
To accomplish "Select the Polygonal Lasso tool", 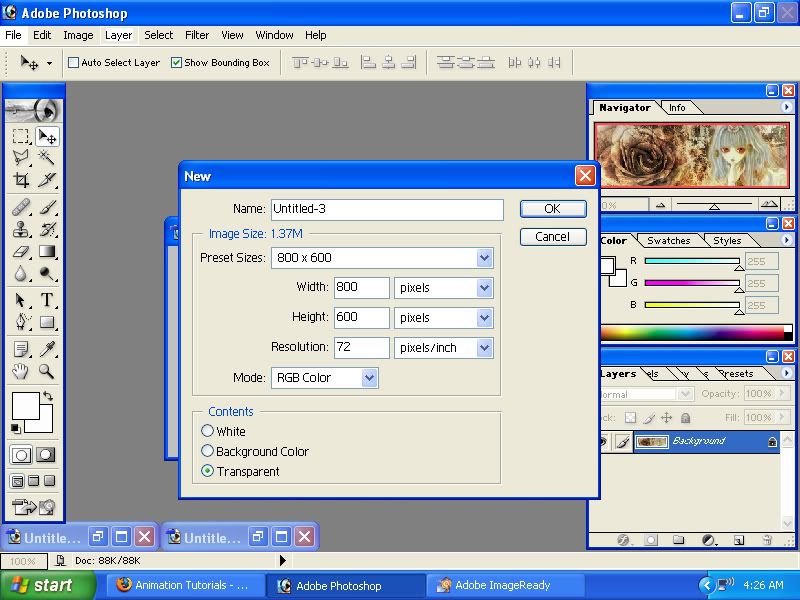I will [x=21, y=157].
